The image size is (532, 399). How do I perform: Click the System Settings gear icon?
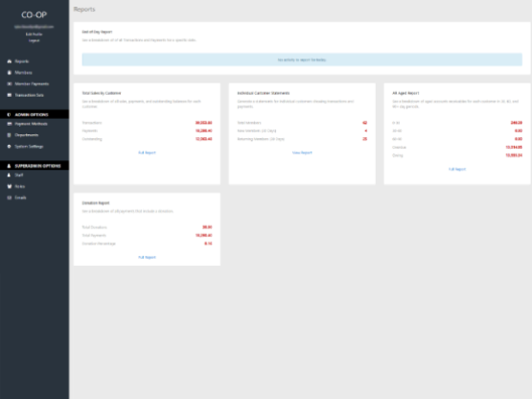10,147
